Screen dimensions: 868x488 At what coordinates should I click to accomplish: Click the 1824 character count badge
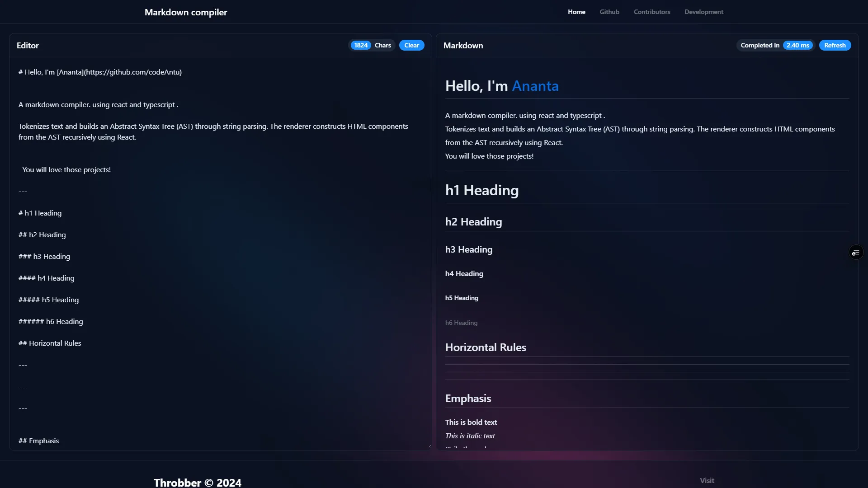click(361, 45)
